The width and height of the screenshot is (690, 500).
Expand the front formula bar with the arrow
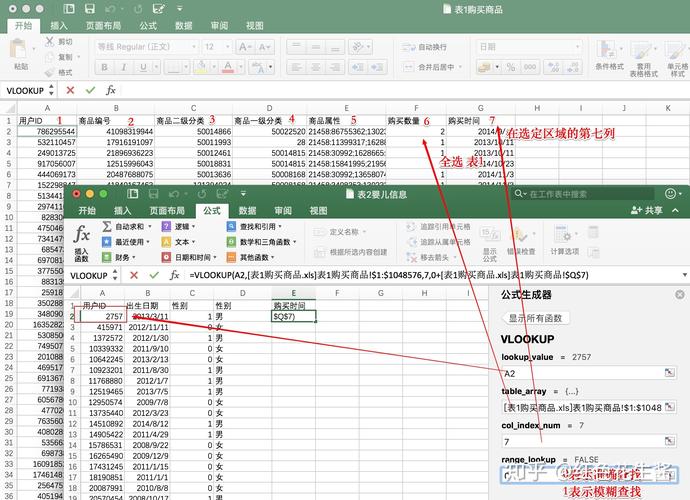[685, 275]
